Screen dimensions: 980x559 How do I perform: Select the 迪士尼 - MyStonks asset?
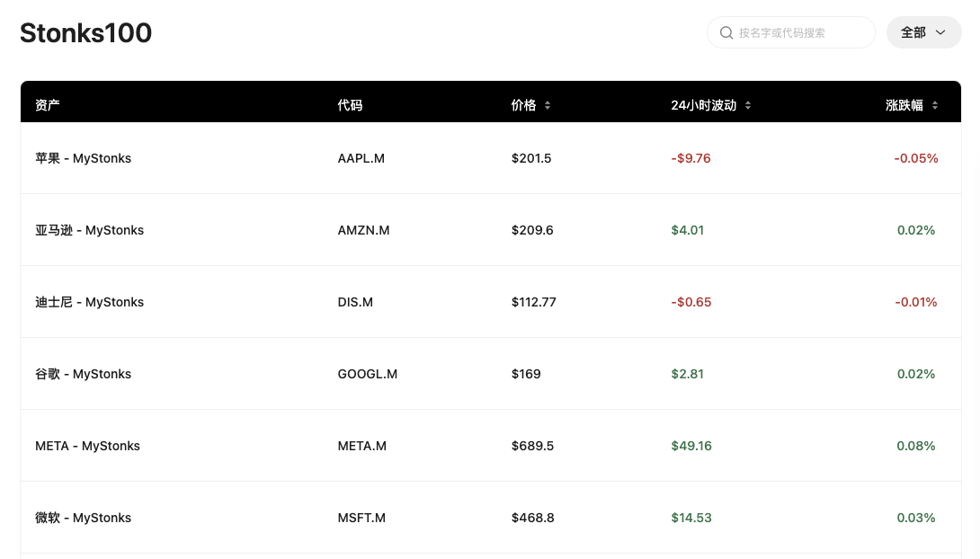(90, 302)
